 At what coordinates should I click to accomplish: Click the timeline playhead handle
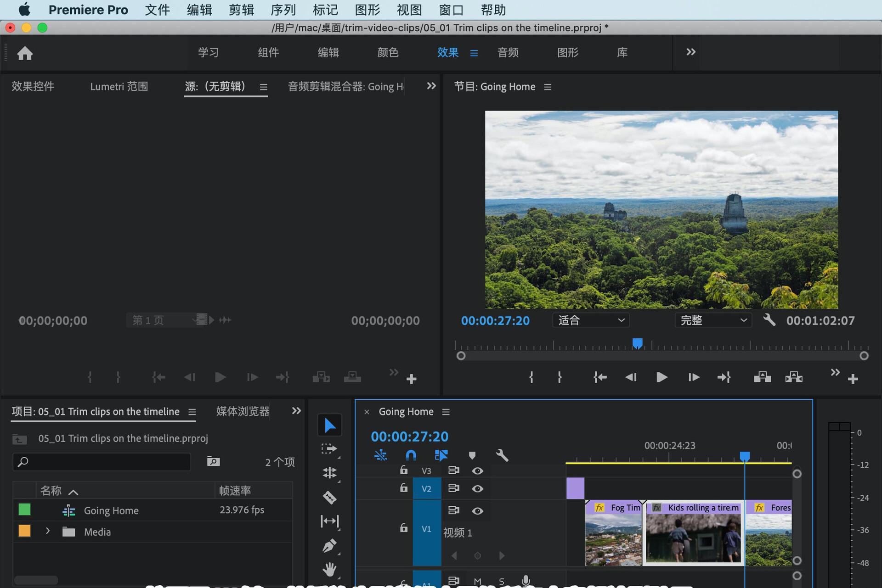[x=745, y=456]
